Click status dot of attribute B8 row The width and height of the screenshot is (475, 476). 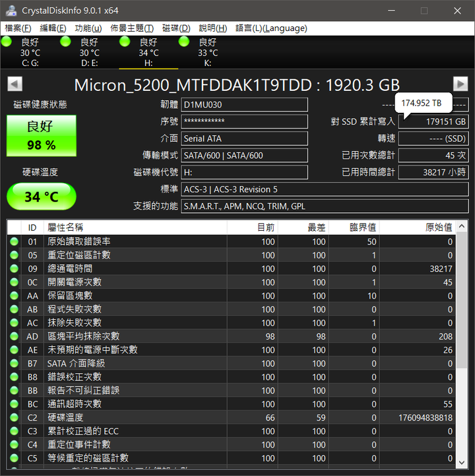click(15, 376)
